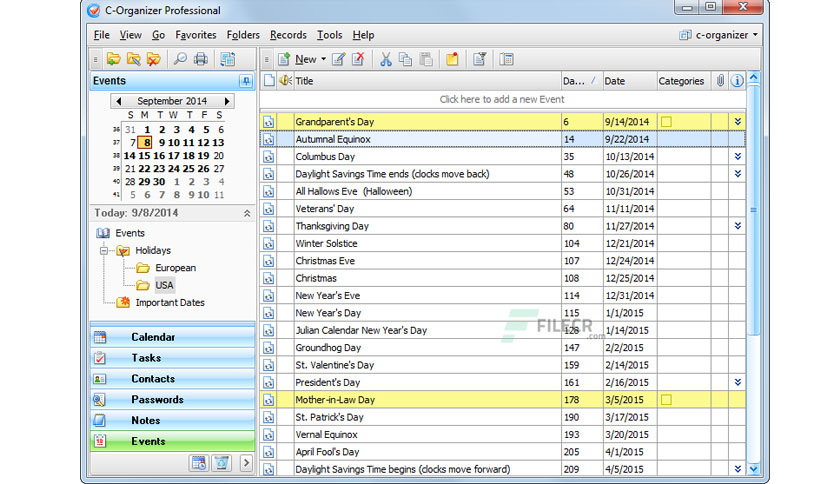Viewport: 836px width, 484px height.
Task: Click the edit record pencil icon
Action: (339, 59)
